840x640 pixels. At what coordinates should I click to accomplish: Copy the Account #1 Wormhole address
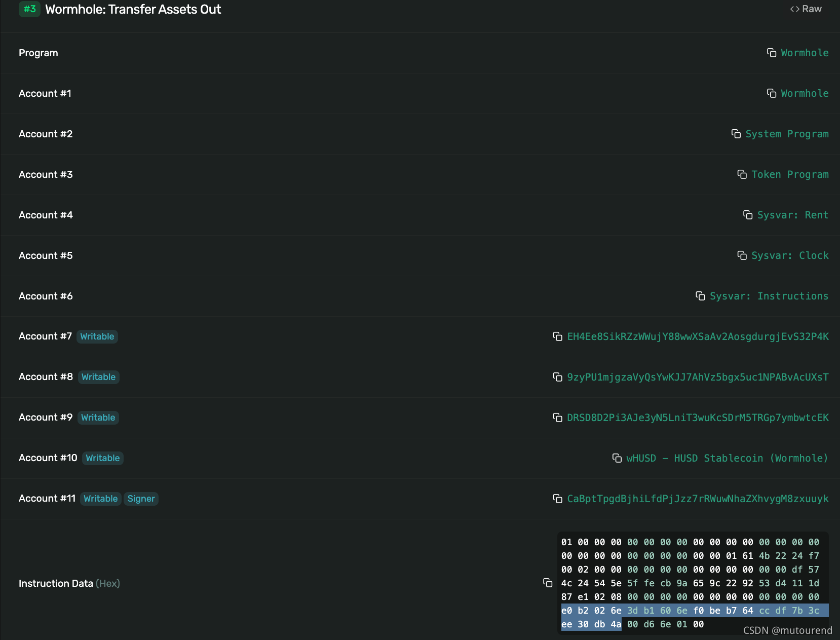(x=772, y=93)
